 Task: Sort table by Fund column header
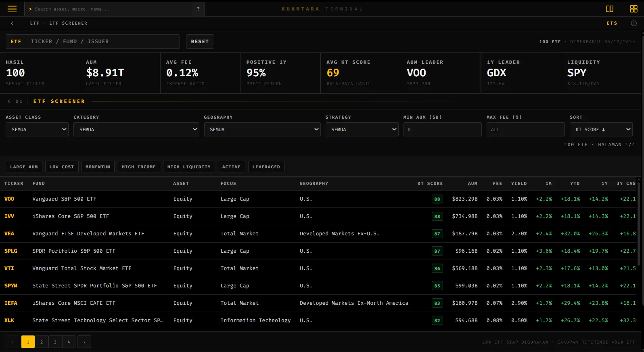[x=39, y=183]
